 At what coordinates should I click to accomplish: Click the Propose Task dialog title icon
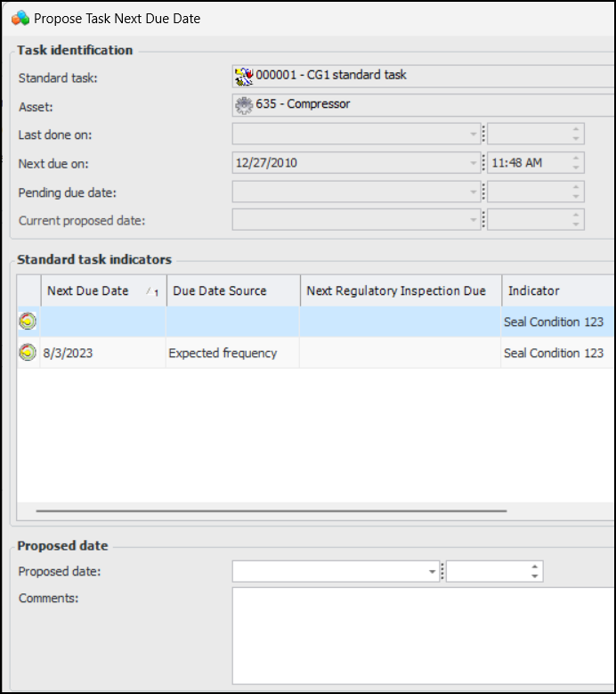point(20,18)
